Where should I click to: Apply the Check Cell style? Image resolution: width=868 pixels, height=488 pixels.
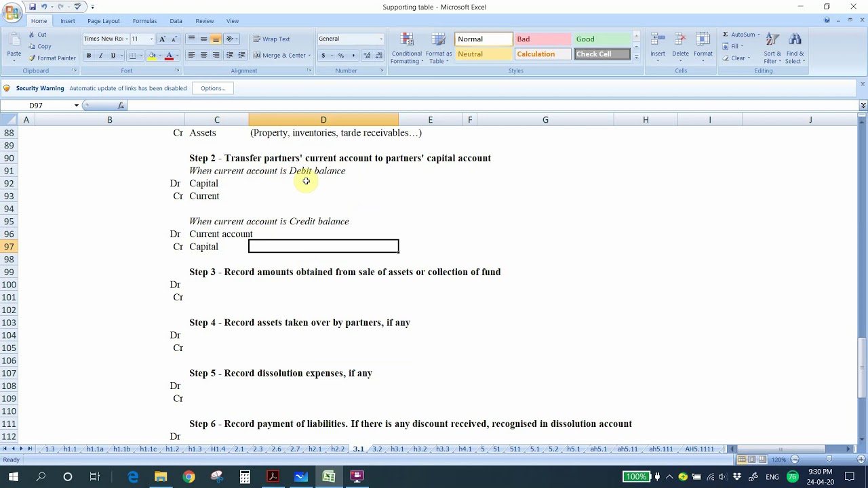(x=602, y=54)
